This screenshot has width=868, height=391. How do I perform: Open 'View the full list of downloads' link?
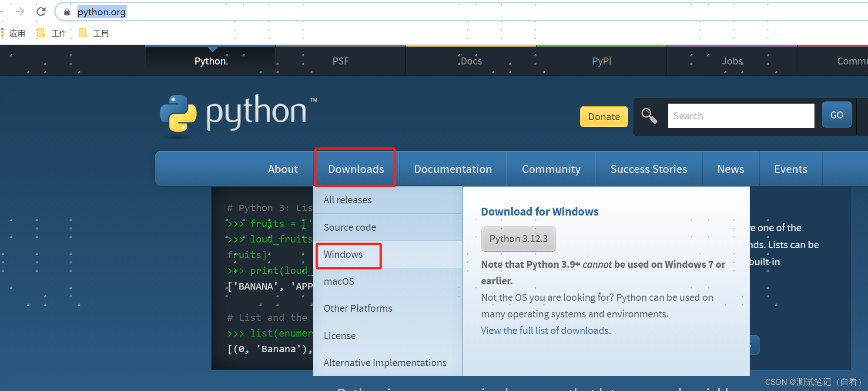546,330
